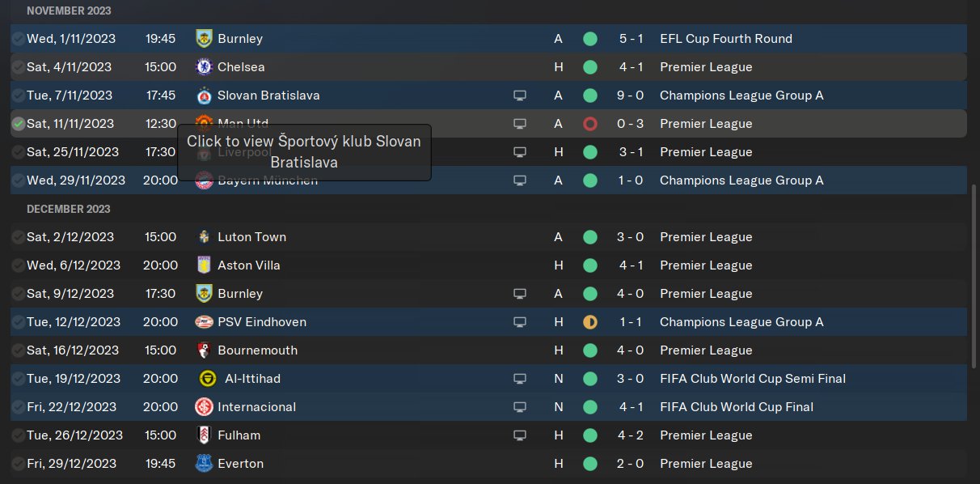The height and width of the screenshot is (484, 980).
Task: Click the Slovan Bratislava club badge
Action: [x=204, y=96]
